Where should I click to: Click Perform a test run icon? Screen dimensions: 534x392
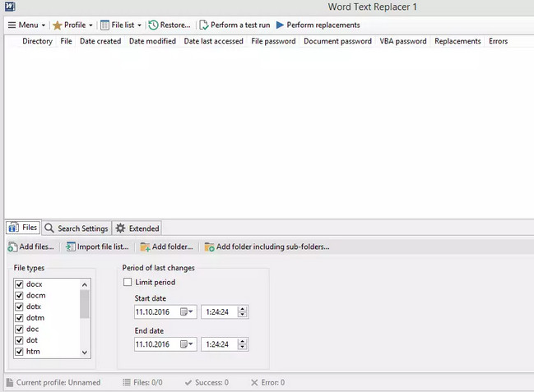pyautogui.click(x=204, y=25)
